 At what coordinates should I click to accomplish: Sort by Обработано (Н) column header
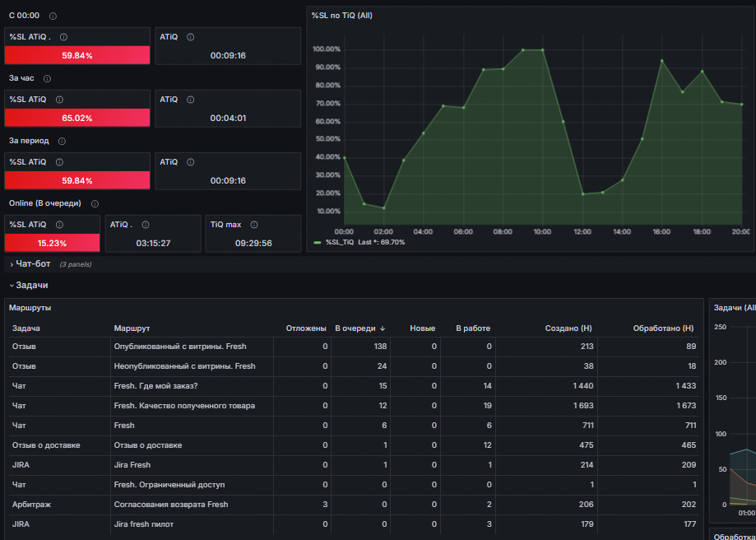pos(663,328)
